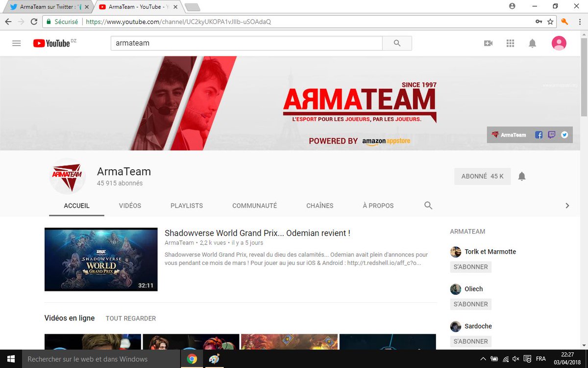Open the Chrome user profile icon
This screenshot has height=368, width=588.
512,6
